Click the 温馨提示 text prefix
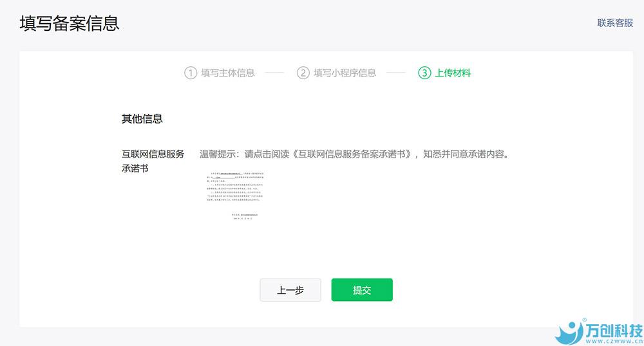The image size is (644, 346). click(x=218, y=154)
